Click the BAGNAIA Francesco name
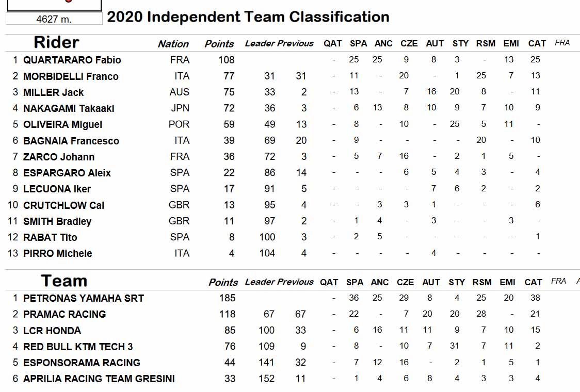 tap(71, 140)
